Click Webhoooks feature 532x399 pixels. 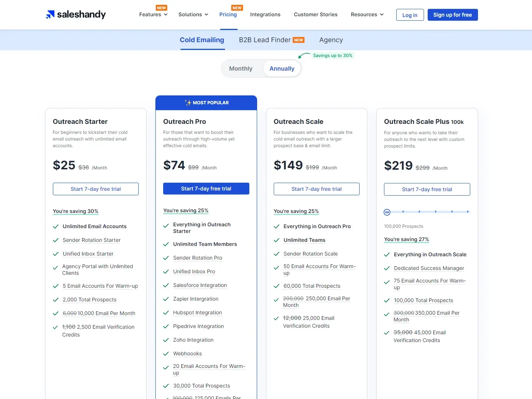click(x=188, y=354)
